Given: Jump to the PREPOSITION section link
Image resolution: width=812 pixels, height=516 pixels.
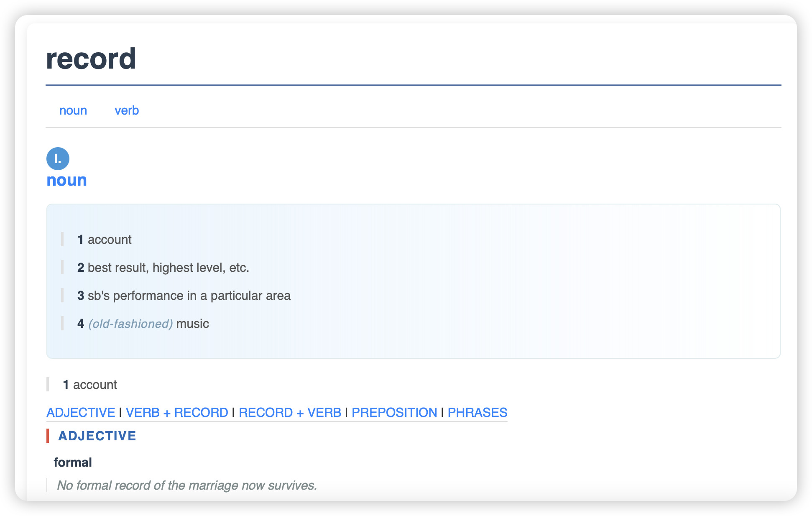Looking at the screenshot, I should (394, 413).
